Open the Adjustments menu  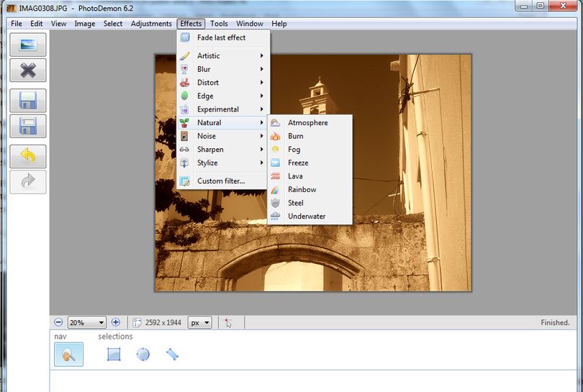(x=151, y=24)
